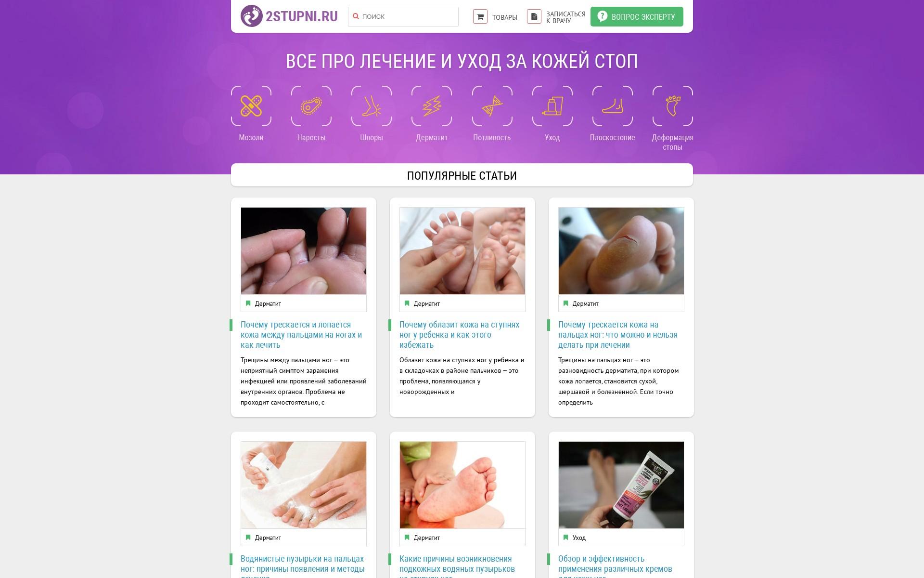Open article Почему трескается кожа на пальцах ног
The width and height of the screenshot is (924, 578).
pos(618,335)
